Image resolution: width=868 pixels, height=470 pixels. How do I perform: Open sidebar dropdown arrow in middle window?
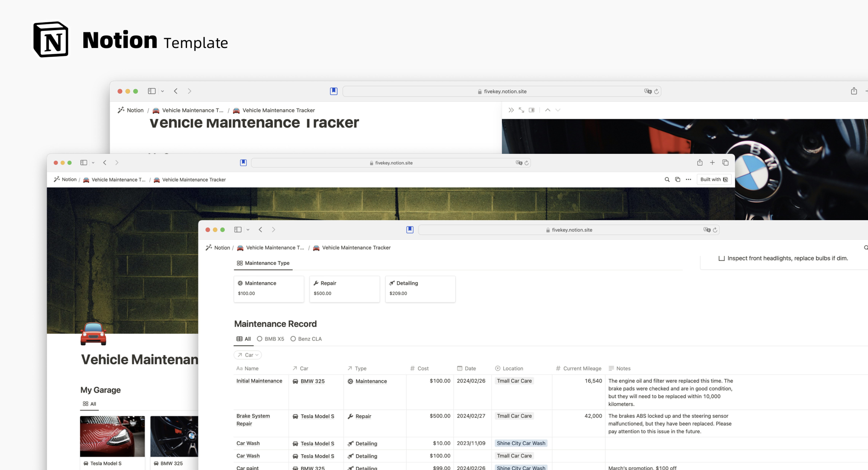pos(93,162)
